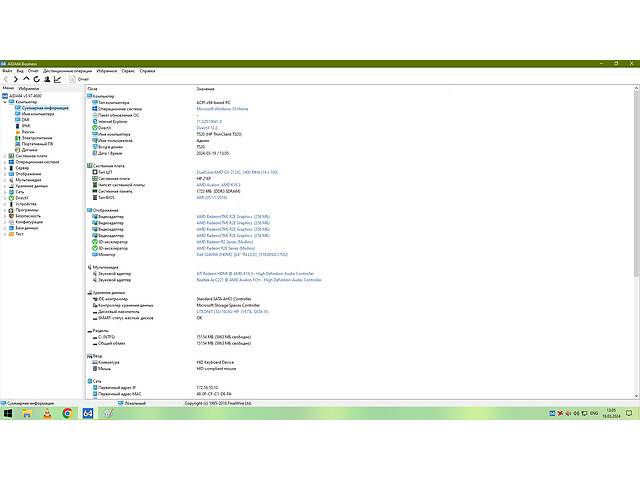
Task: Click the Безопасность shield icon in the tree
Action: [11, 216]
